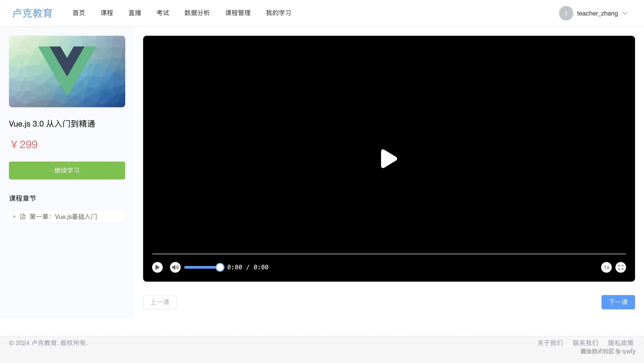Enter fullscreen mode on video player
This screenshot has width=644, height=363.
pyautogui.click(x=621, y=267)
